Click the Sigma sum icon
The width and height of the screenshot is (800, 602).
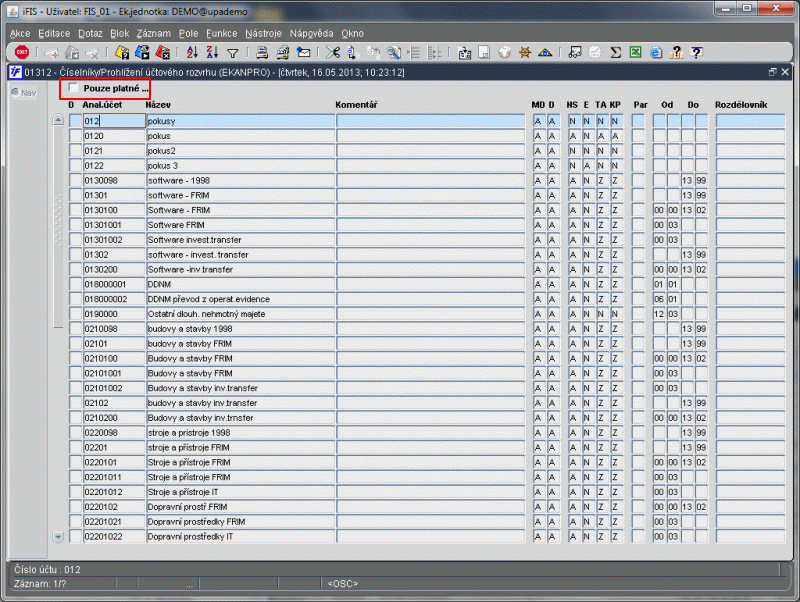616,52
